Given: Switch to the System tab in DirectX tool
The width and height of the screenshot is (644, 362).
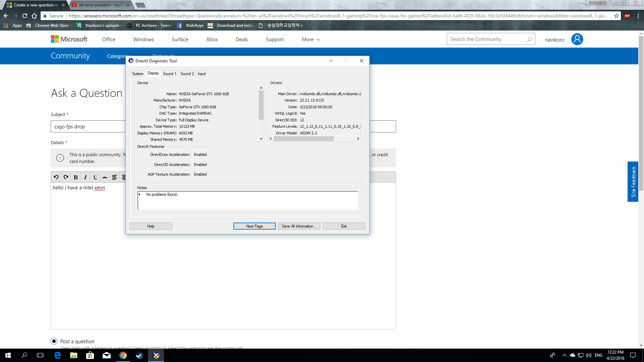Looking at the screenshot, I should 138,74.
